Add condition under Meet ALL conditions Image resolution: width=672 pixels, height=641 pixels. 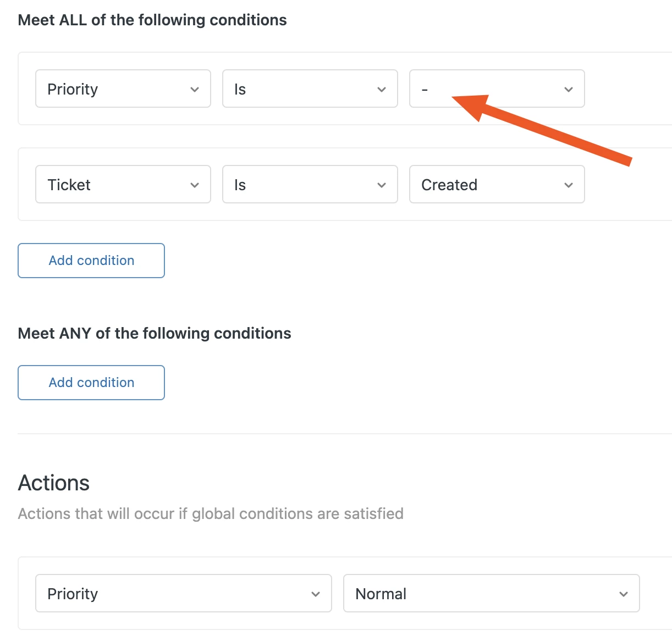tap(91, 261)
